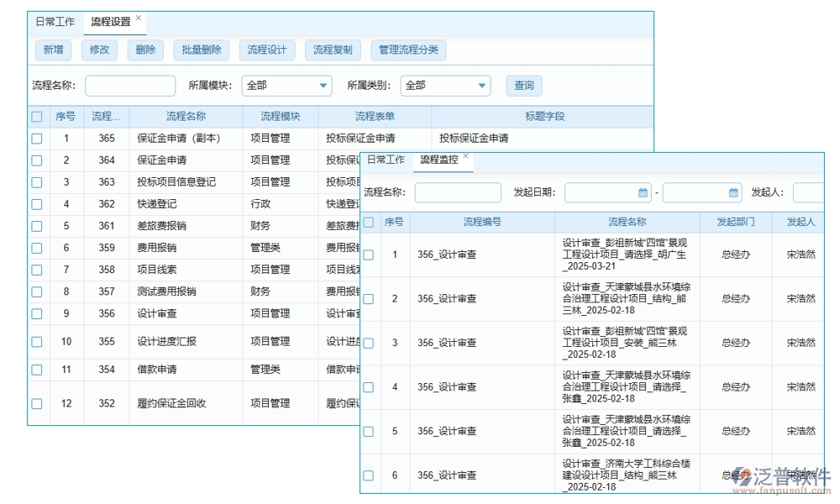Click the end date calendar icon

tap(735, 192)
